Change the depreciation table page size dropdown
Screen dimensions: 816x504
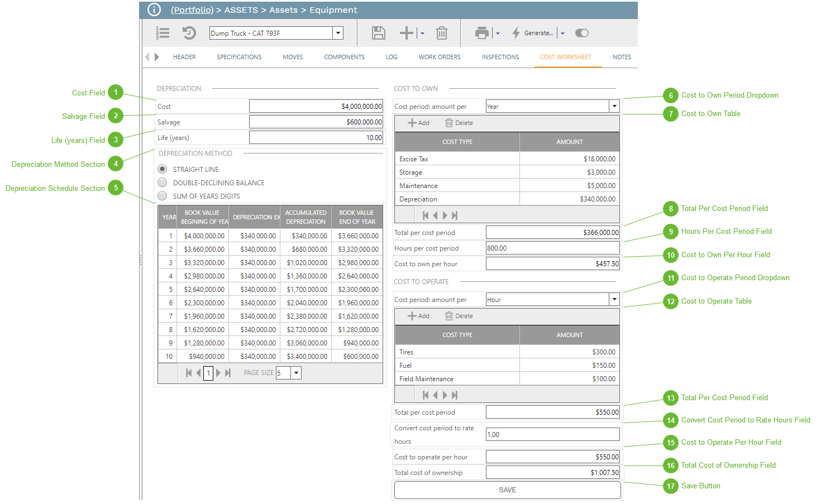pos(296,373)
